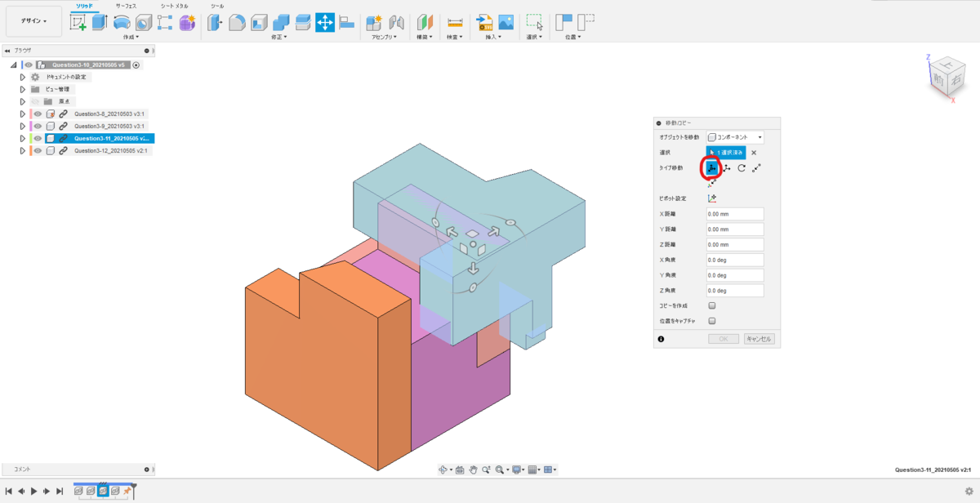Choose Rotate move type in dialog
This screenshot has height=503, width=980.
[x=742, y=168]
